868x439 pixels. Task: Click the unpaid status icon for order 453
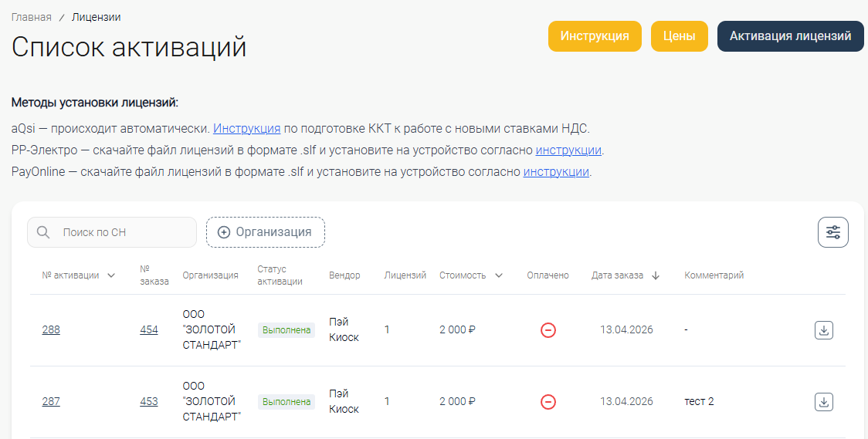[548, 402]
